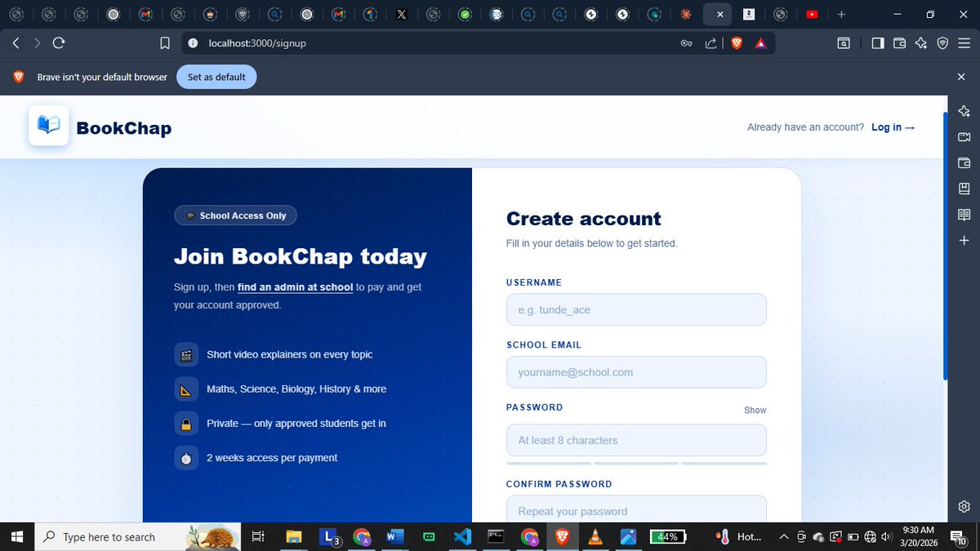The height and width of the screenshot is (551, 980).
Task: Click the 'Create account' heading
Action: pos(584,219)
